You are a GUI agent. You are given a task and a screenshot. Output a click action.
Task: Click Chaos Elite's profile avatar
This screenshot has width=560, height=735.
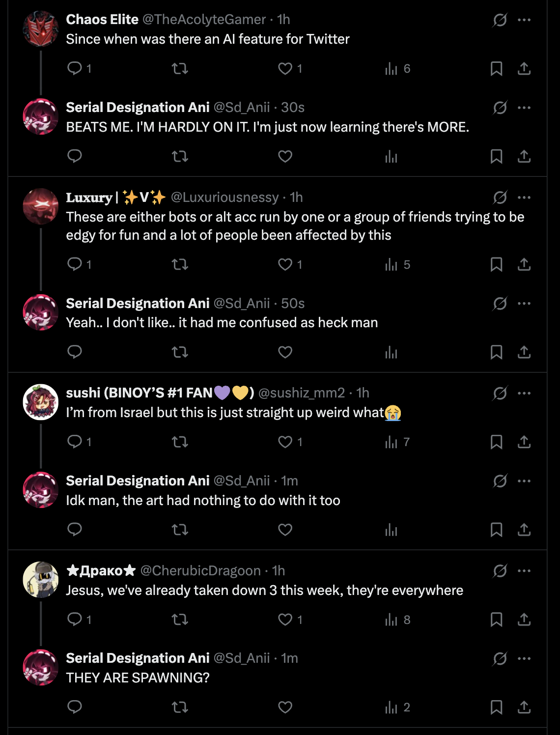41,28
